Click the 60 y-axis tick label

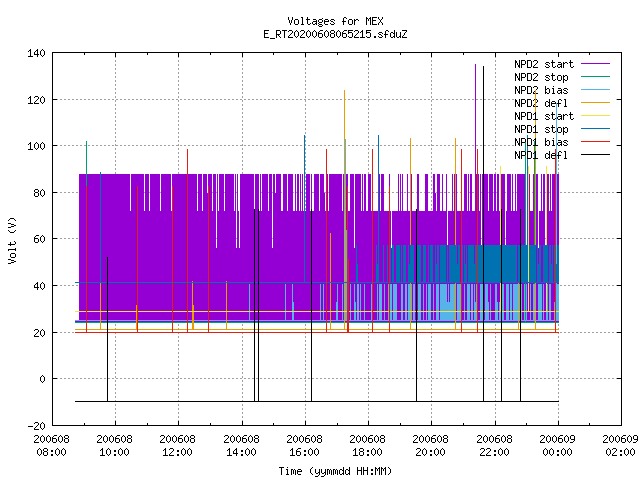(x=40, y=239)
